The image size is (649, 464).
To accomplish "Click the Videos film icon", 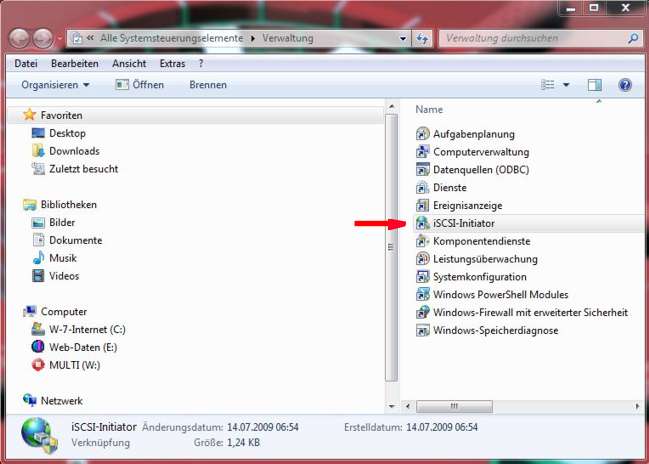I will pyautogui.click(x=38, y=276).
